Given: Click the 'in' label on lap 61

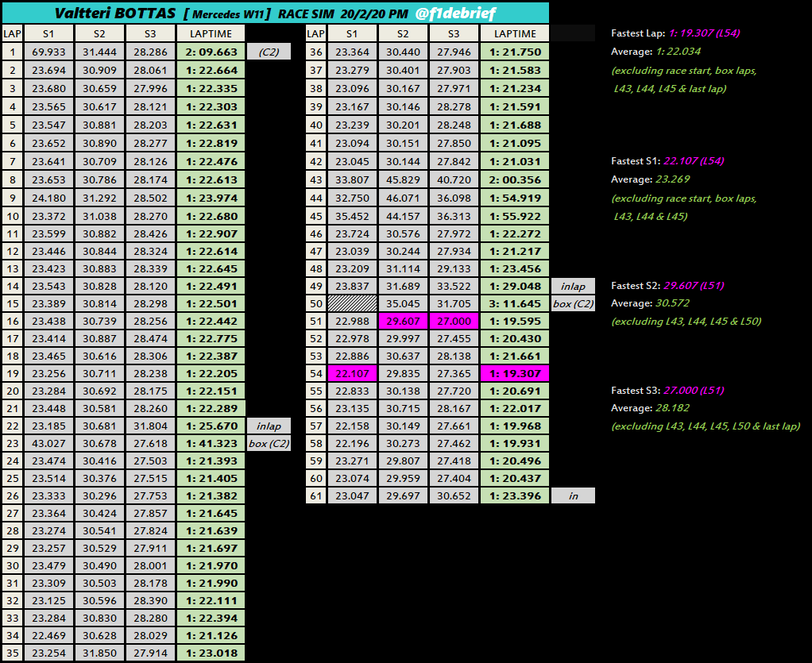Looking at the screenshot, I should [x=574, y=495].
